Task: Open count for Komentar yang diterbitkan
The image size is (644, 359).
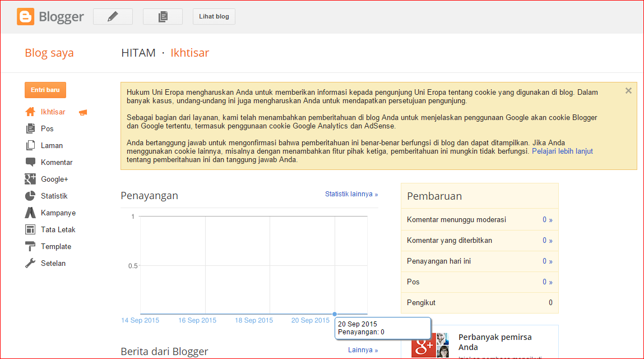Action: tap(548, 241)
